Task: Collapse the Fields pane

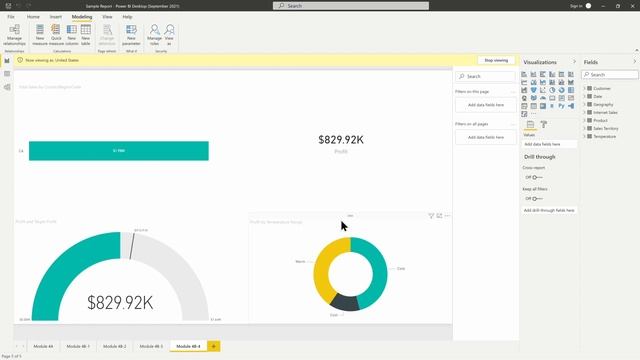Action: click(634, 62)
